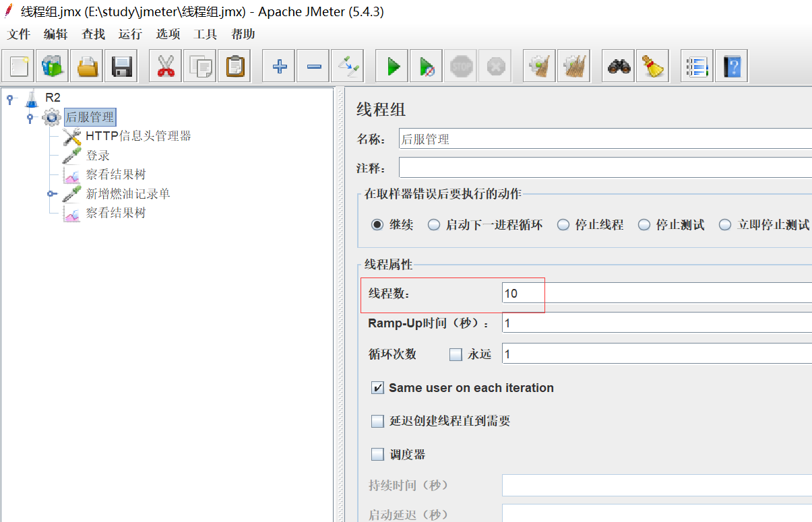Screen dimensions: 812x522
Task: Select the 停止线程 radio button
Action: coord(563,225)
